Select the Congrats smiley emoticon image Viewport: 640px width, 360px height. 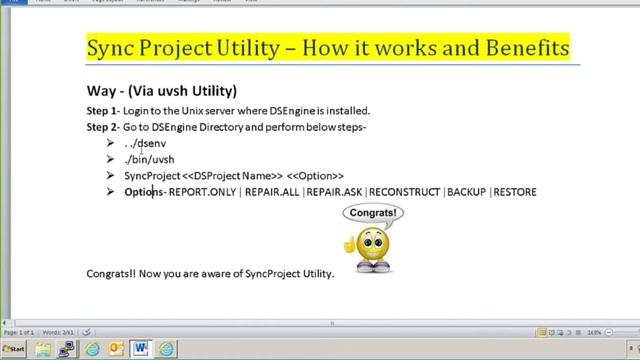[x=372, y=238]
